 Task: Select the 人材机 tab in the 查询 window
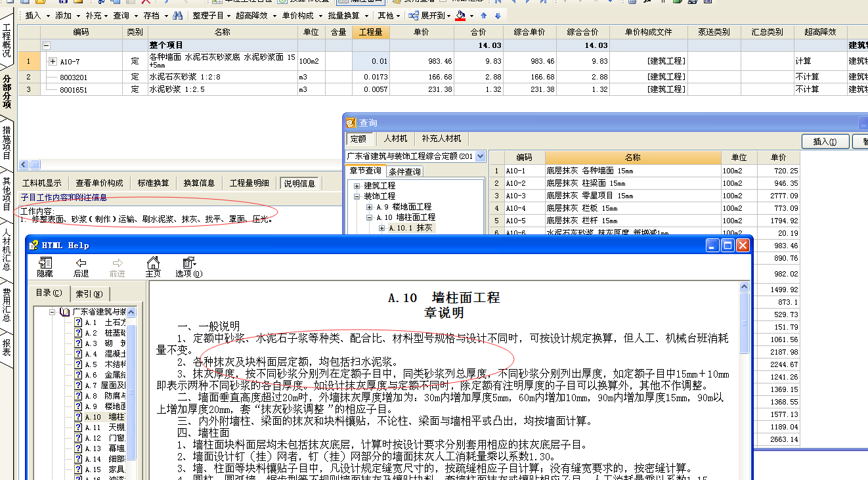(396, 139)
